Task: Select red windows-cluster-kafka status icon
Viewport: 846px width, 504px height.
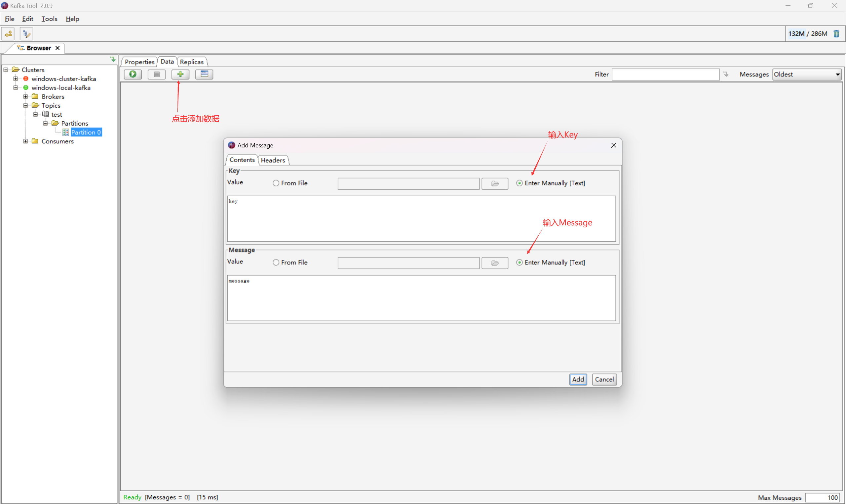Action: click(26, 78)
